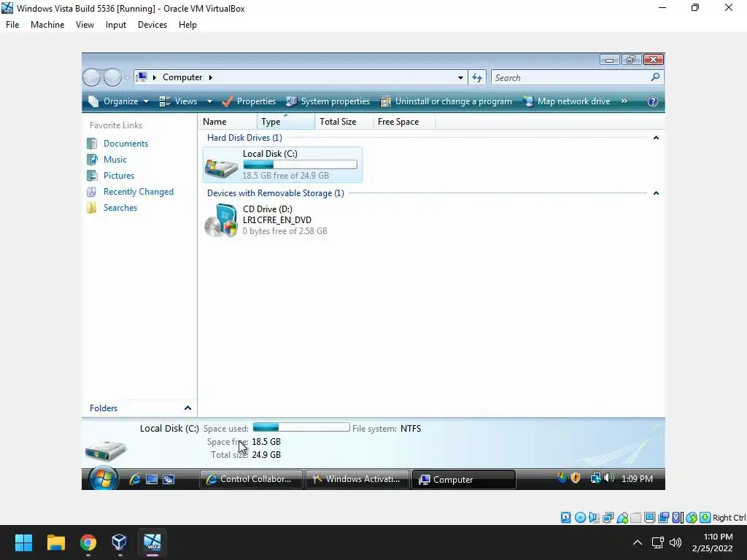Click the VirtualBox hard disk activity icon
Screen dimensions: 747x560
tap(565, 518)
